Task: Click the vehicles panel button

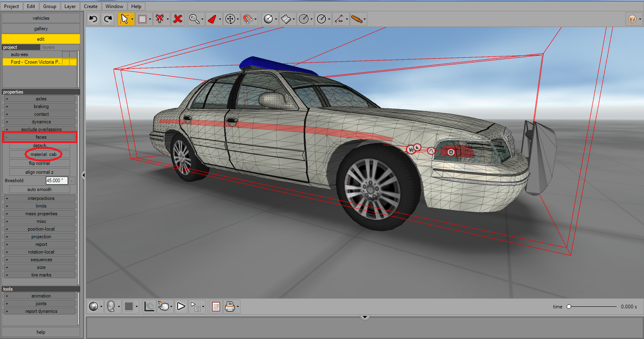Action: click(41, 18)
